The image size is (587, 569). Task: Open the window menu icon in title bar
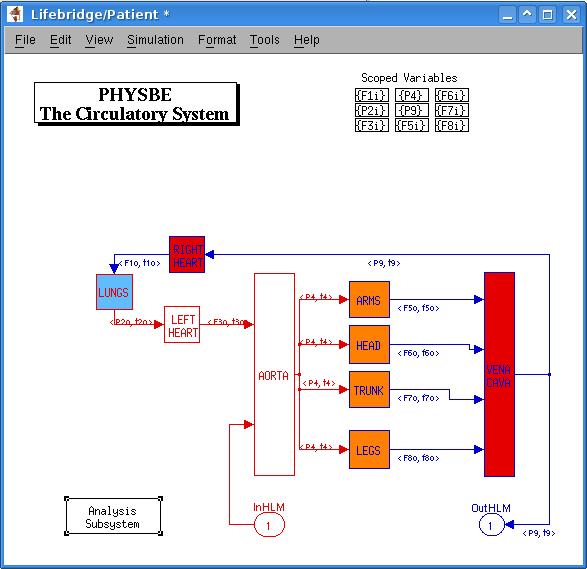click(x=16, y=14)
